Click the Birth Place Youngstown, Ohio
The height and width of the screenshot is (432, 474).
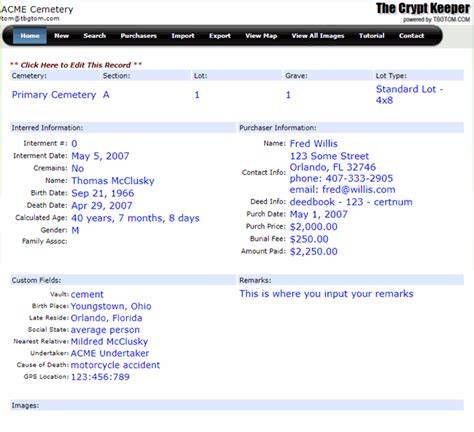tap(111, 306)
